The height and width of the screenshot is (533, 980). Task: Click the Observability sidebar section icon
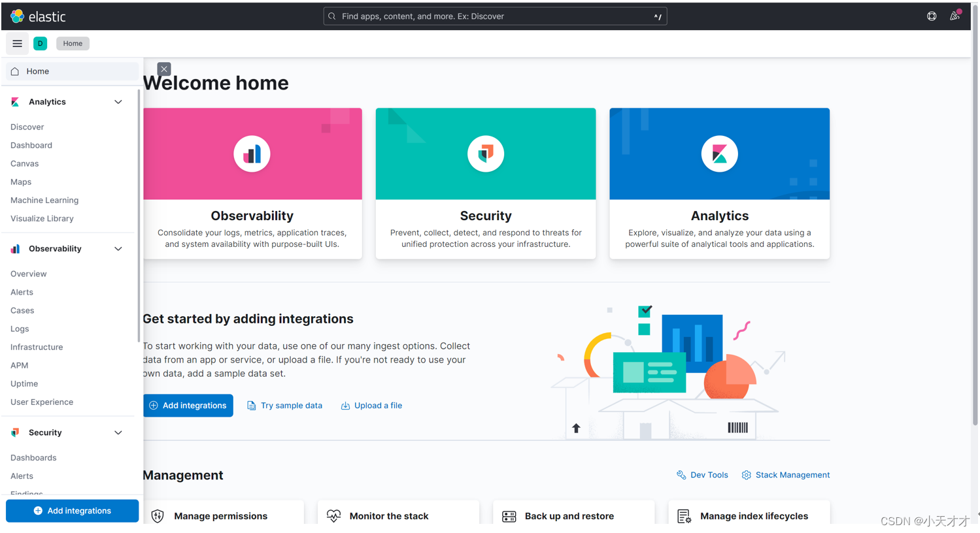click(15, 249)
